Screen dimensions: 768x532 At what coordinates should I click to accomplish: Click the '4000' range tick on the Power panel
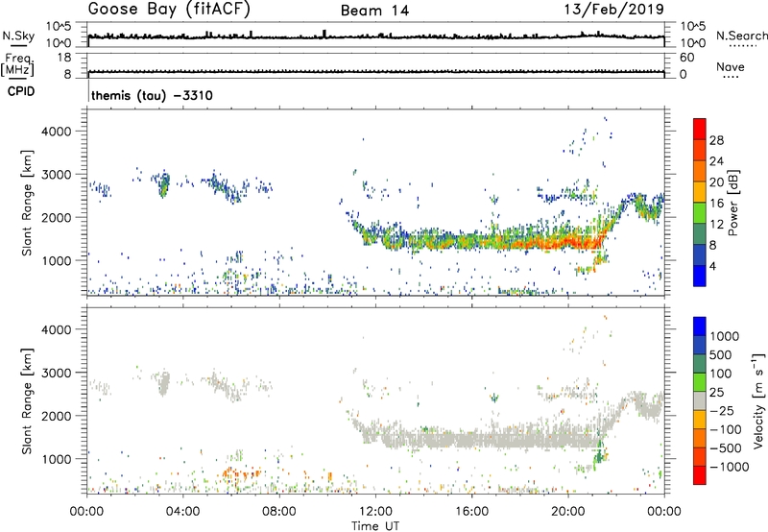pyautogui.click(x=57, y=132)
